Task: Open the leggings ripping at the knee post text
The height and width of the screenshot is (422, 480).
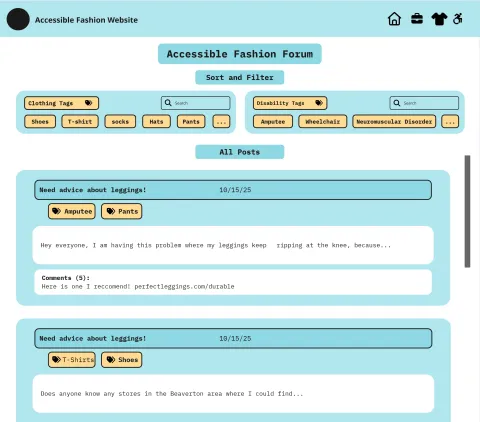Action: (233, 245)
